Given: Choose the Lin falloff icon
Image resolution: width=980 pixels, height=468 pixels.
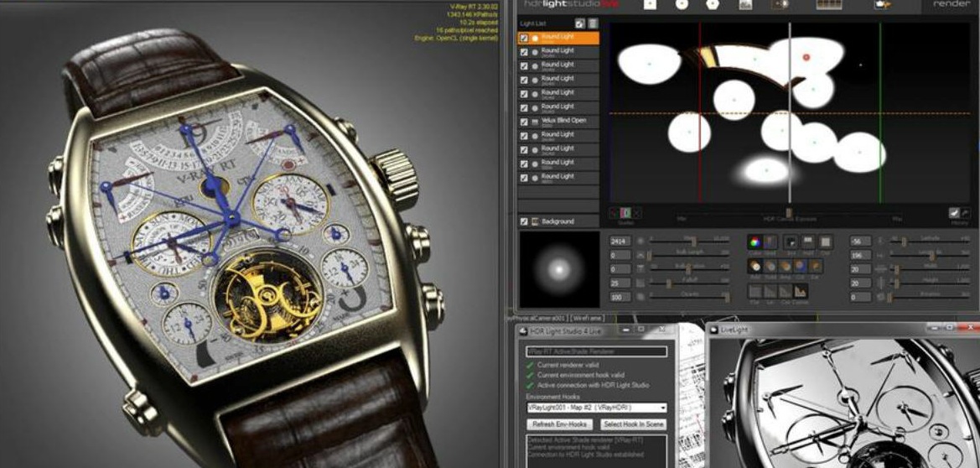Looking at the screenshot, I should coord(770,291).
